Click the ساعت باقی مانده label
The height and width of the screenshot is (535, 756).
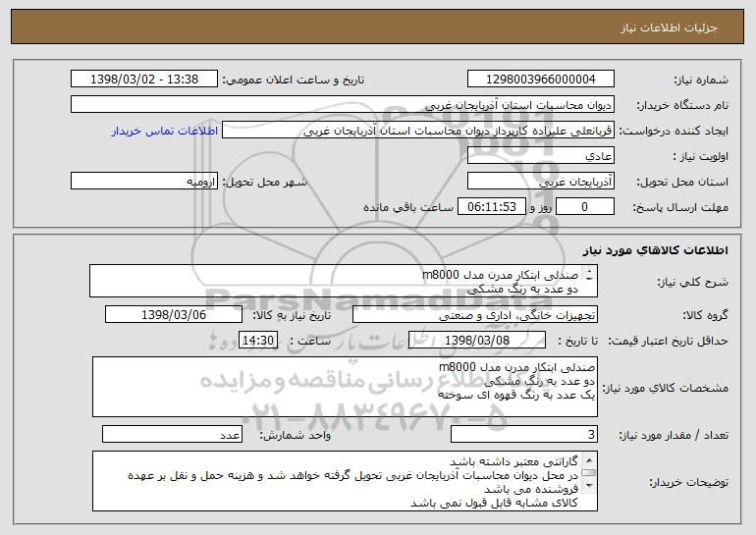[407, 207]
